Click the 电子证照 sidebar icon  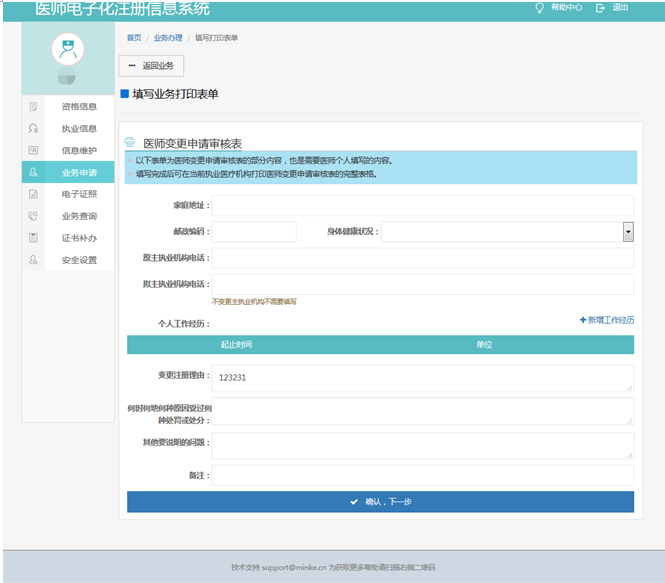(x=34, y=194)
